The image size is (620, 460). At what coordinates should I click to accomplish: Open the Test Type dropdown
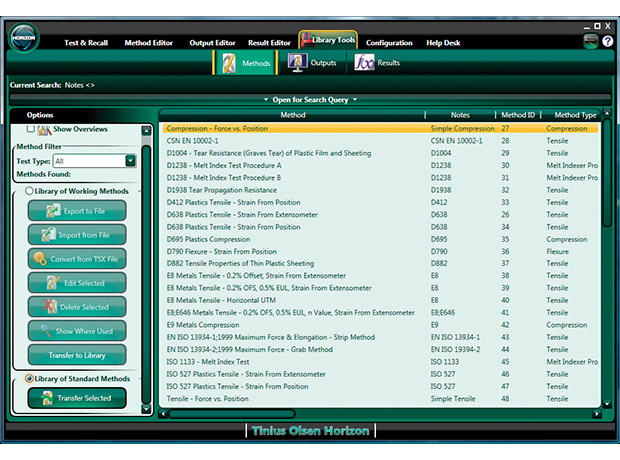pyautogui.click(x=130, y=161)
